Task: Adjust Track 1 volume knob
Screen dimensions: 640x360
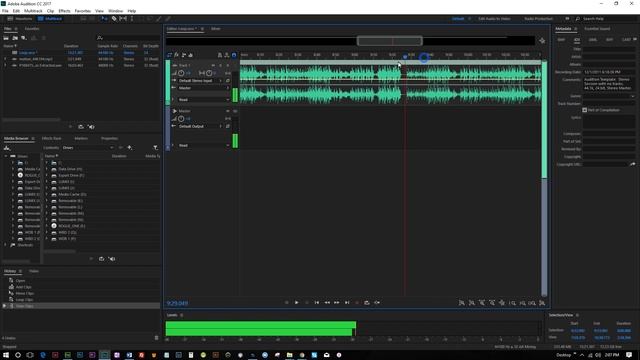Action: [x=181, y=73]
